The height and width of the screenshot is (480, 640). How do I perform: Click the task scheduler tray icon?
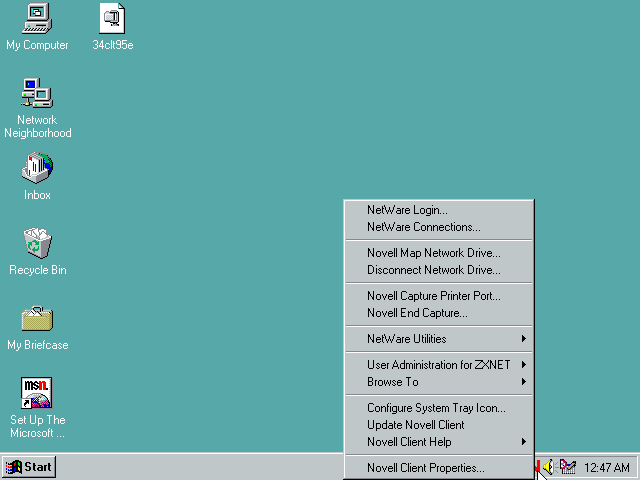567,467
